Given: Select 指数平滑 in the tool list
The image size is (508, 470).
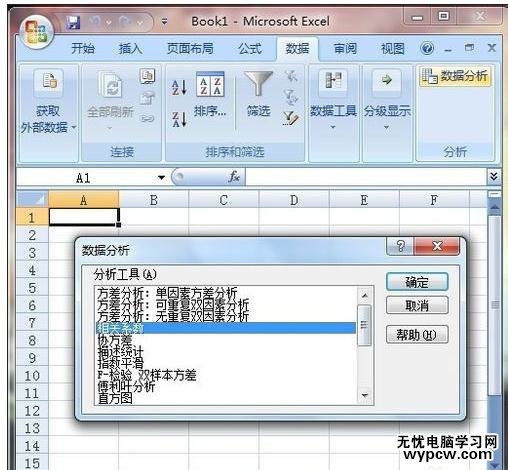Looking at the screenshot, I should click(120, 363).
